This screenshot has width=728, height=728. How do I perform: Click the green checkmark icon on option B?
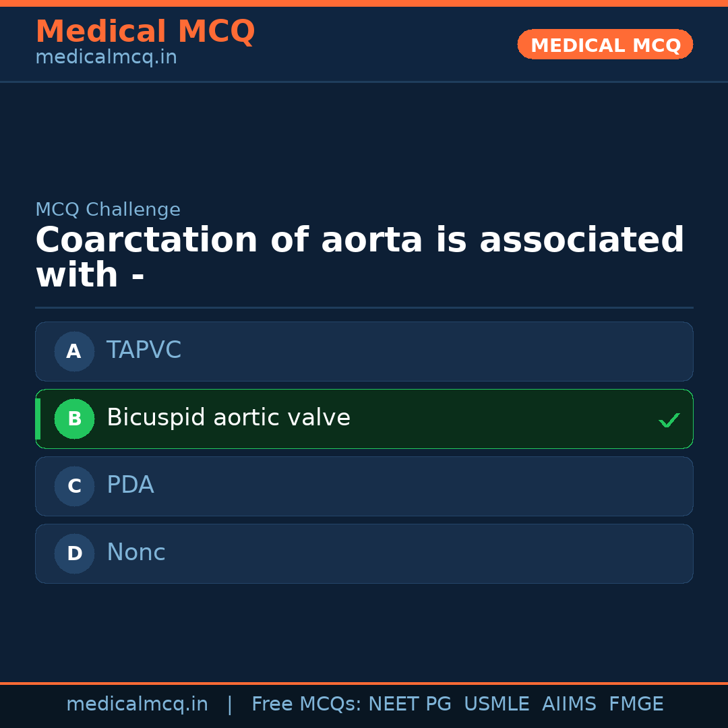coord(669,420)
